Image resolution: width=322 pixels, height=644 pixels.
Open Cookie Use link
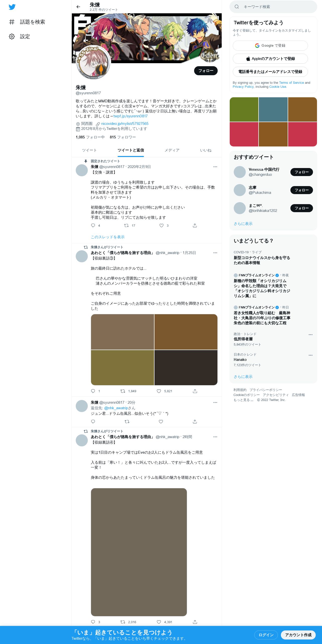[x=278, y=87]
